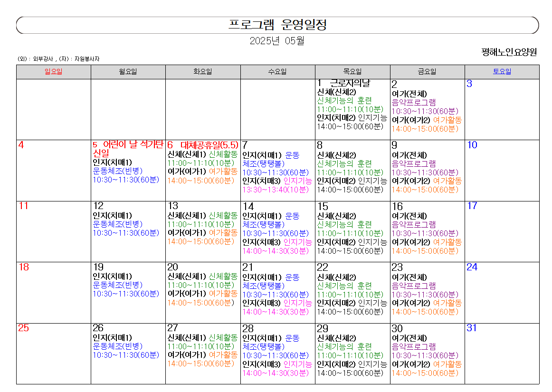552x392 pixels.
Task: Click the 토요일 column header
Action: click(x=502, y=71)
